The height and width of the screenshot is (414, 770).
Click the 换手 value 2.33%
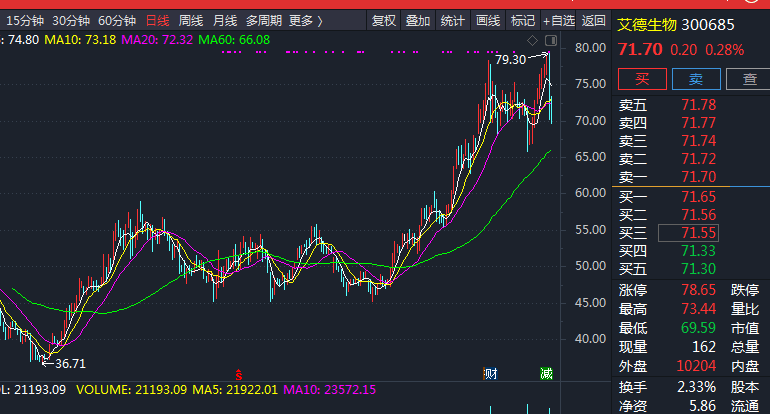pos(697,387)
